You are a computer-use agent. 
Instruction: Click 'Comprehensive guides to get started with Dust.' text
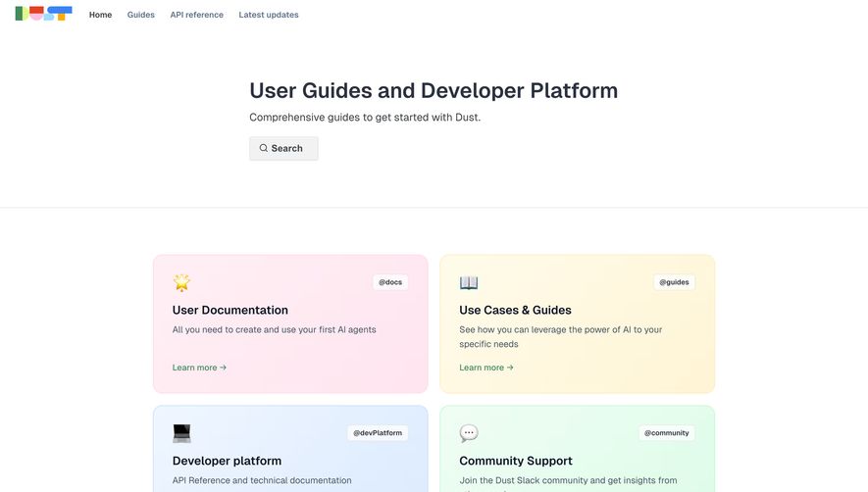click(x=365, y=118)
